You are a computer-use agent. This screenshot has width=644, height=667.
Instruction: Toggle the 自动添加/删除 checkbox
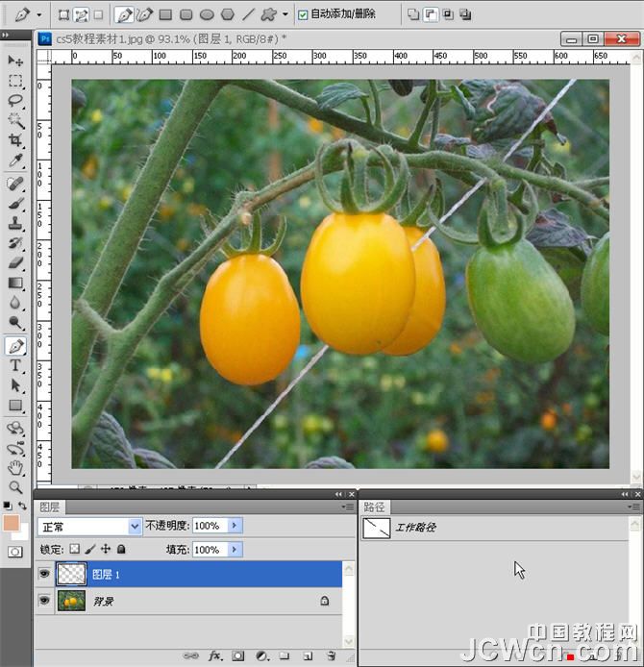[x=303, y=15]
